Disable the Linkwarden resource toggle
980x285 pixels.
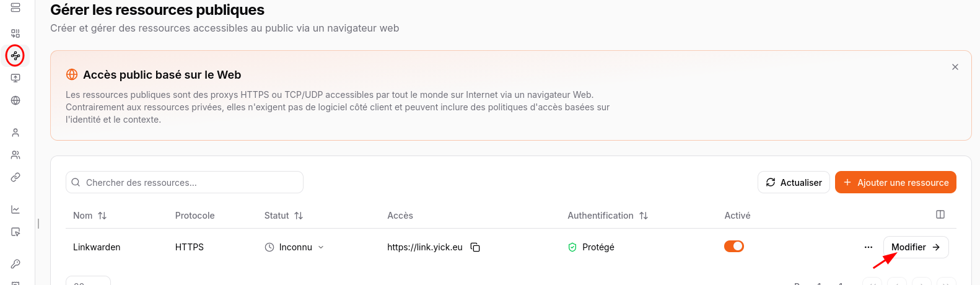click(734, 247)
